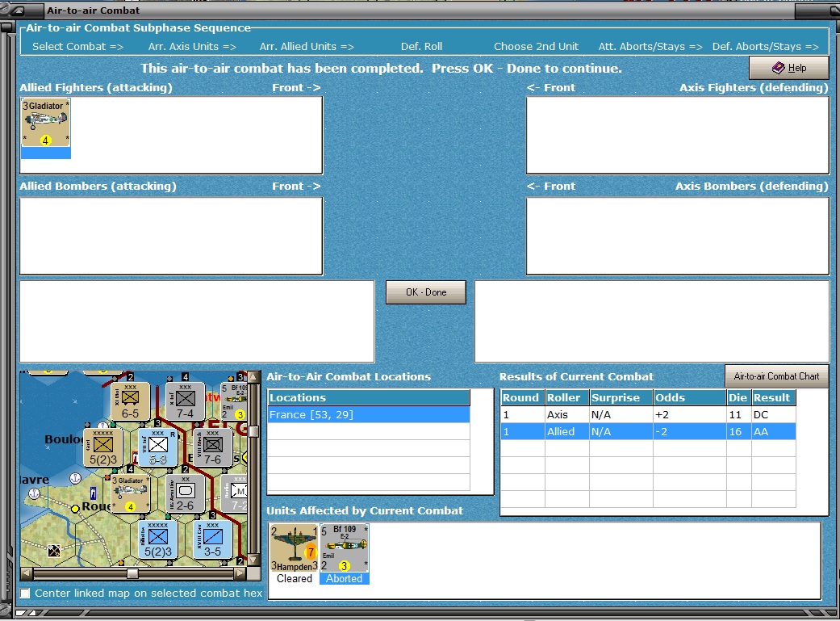
Task: Click the Att. Aborts/Stays subphase step
Action: point(650,47)
